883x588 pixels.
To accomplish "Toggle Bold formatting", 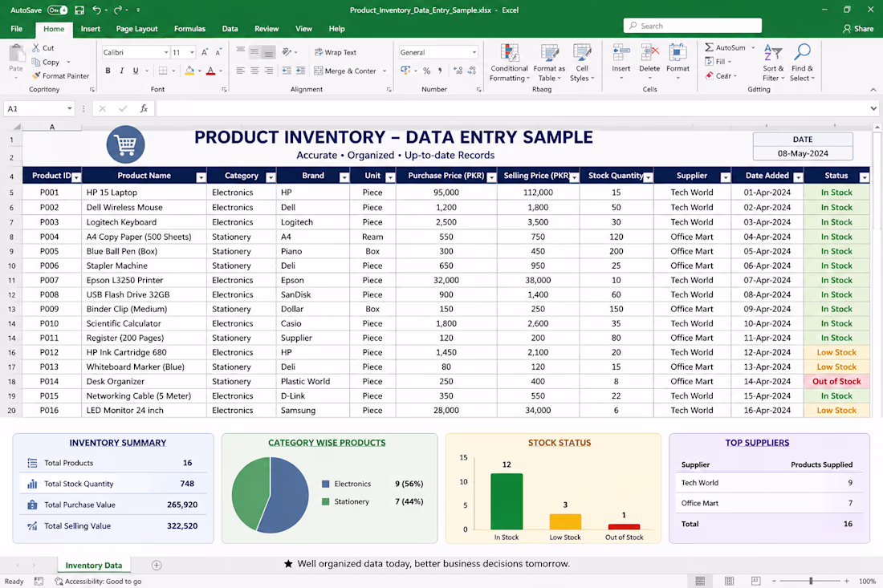I will pyautogui.click(x=108, y=71).
